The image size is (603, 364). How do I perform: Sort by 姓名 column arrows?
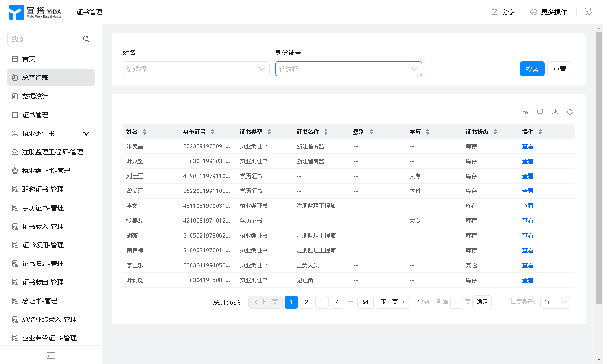145,132
